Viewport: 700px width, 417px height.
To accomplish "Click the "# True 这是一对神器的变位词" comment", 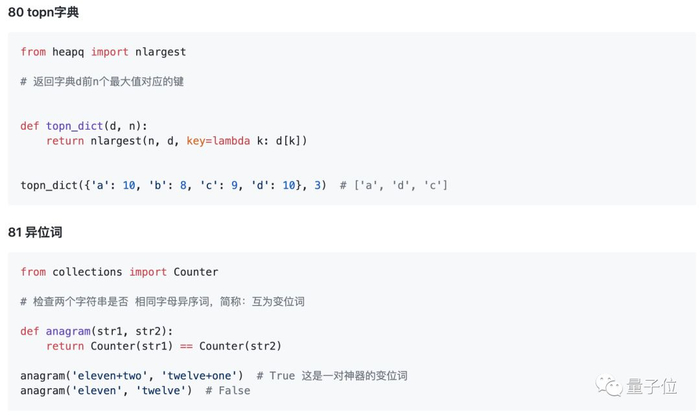I will [x=332, y=376].
